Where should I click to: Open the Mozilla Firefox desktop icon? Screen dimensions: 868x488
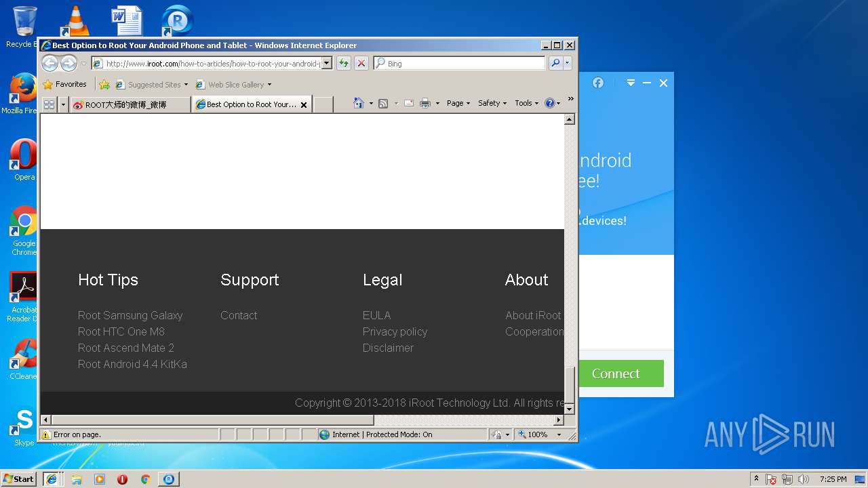(x=23, y=93)
